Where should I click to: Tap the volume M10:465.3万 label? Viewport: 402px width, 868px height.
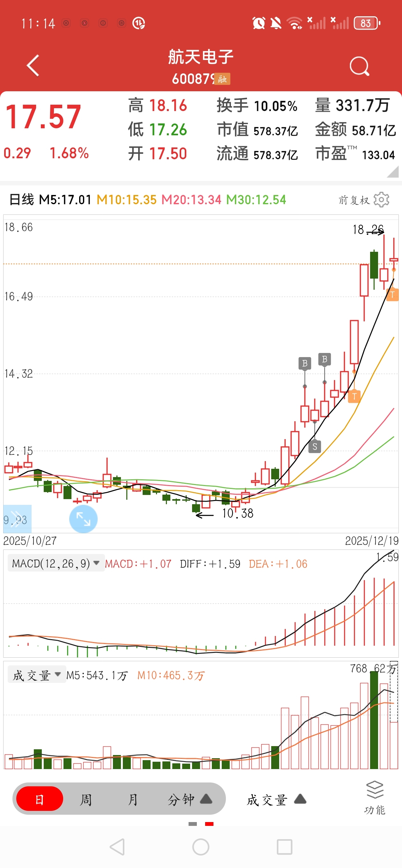point(171,675)
